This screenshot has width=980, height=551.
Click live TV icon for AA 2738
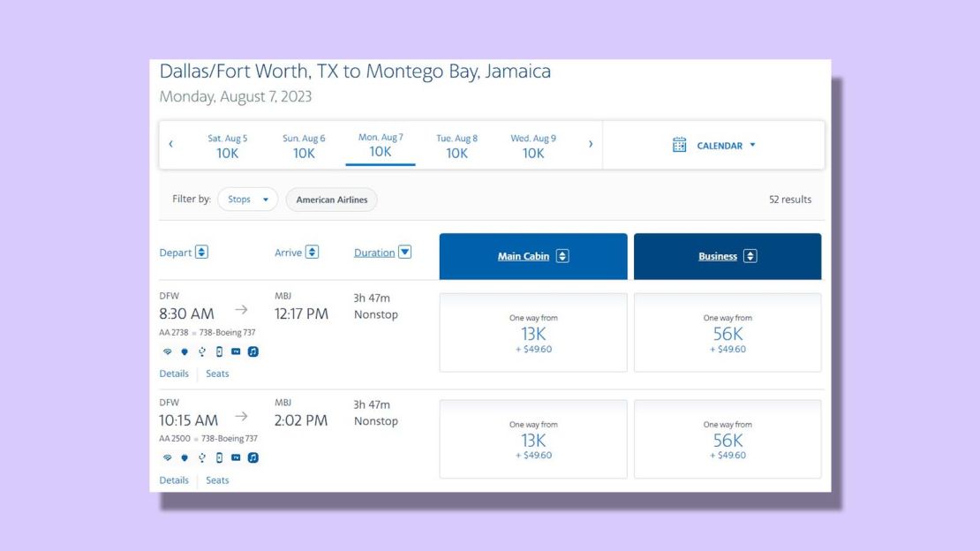(236, 351)
